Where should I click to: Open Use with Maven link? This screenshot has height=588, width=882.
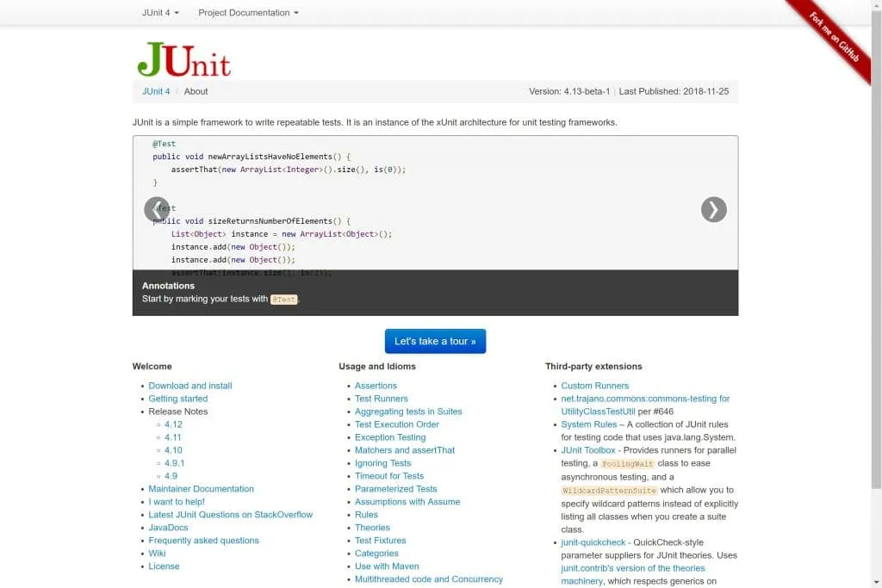(x=387, y=566)
